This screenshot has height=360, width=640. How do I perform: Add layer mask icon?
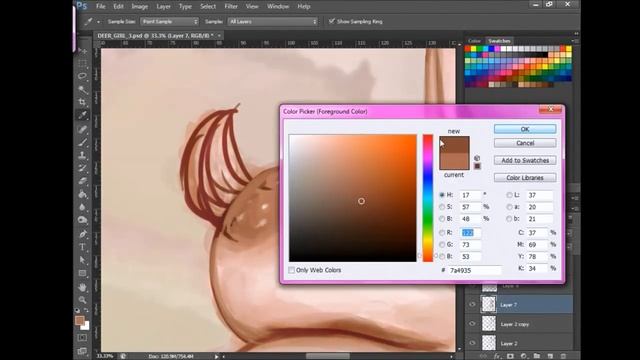(510, 356)
